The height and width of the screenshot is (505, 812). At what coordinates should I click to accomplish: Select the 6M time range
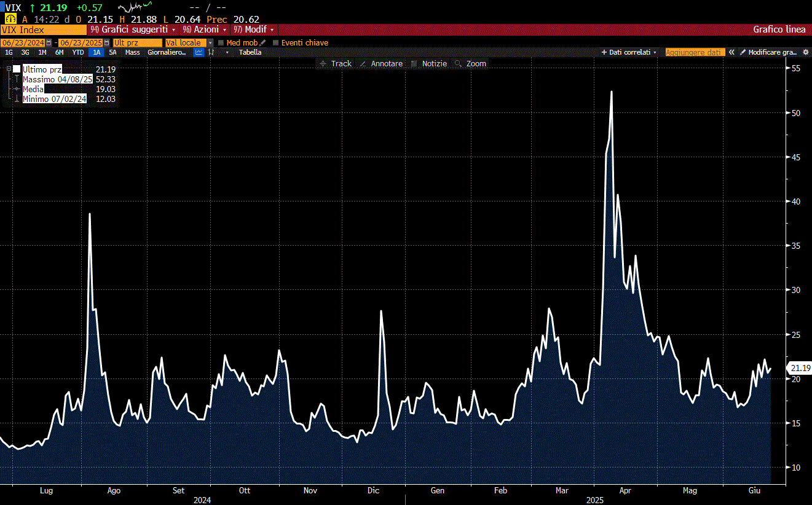click(59, 52)
